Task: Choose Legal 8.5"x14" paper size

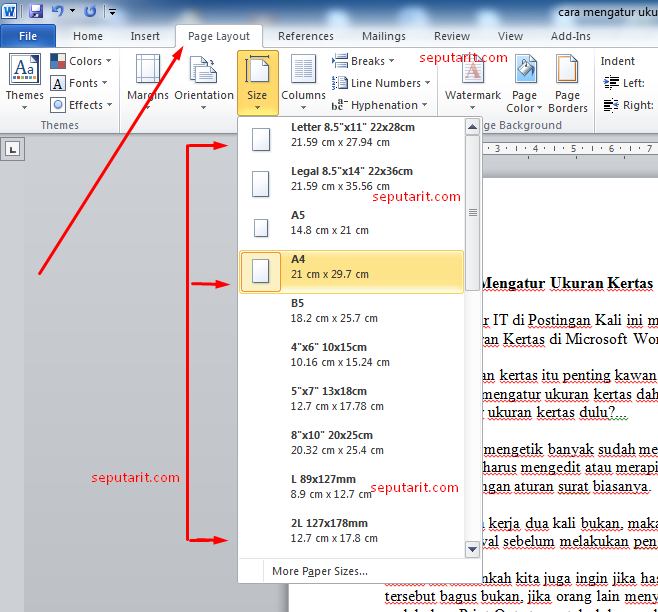Action: [352, 183]
